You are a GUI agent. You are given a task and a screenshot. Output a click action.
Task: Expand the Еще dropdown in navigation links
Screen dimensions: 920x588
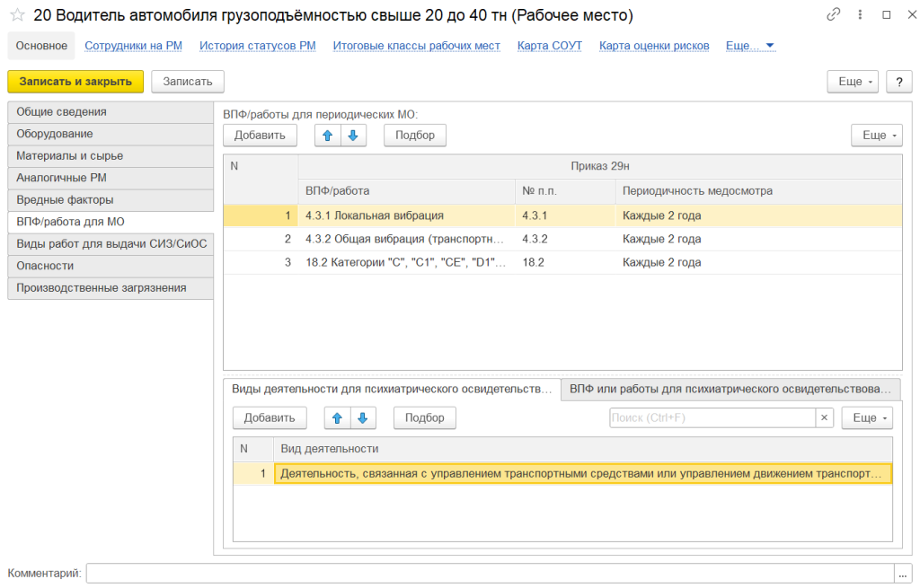click(750, 46)
